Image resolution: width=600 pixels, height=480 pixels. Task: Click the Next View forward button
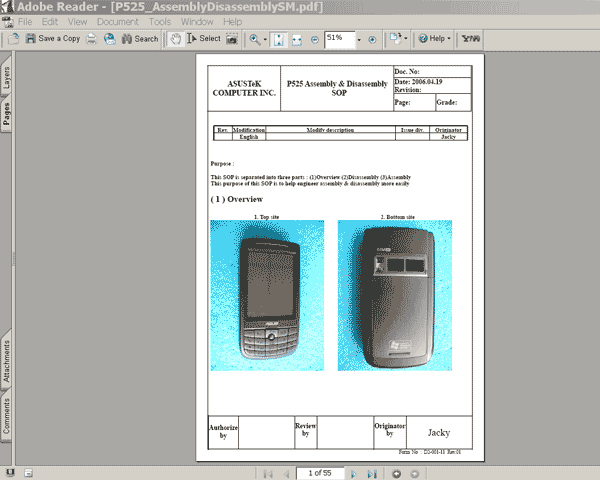pos(414,474)
